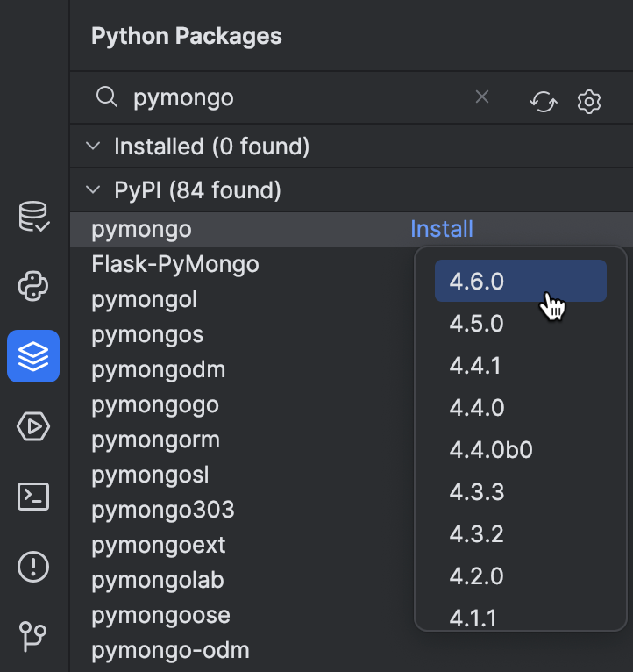
Task: Choose version 4.3.3 from the list
Action: click(x=521, y=491)
